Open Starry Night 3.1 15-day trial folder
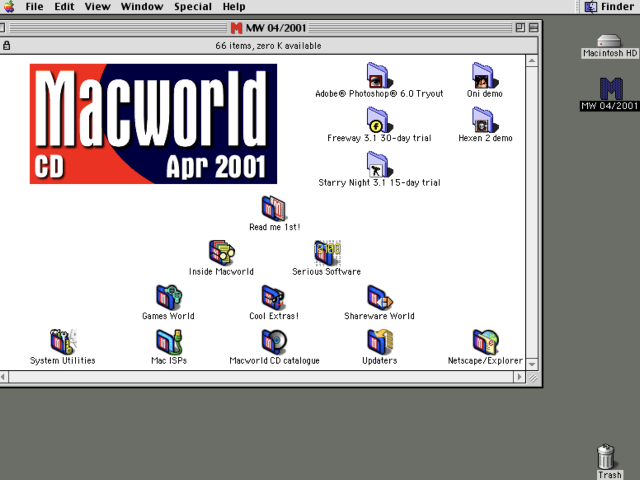 pyautogui.click(x=379, y=165)
